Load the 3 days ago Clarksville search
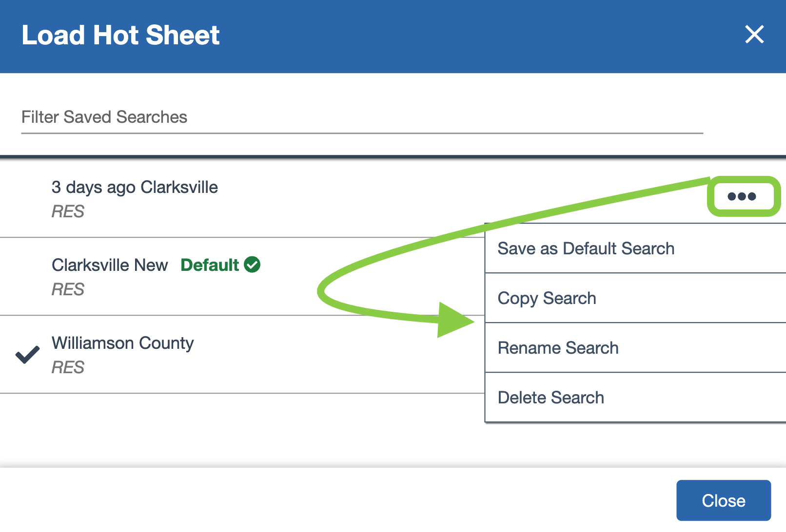786x532 pixels. (x=135, y=188)
